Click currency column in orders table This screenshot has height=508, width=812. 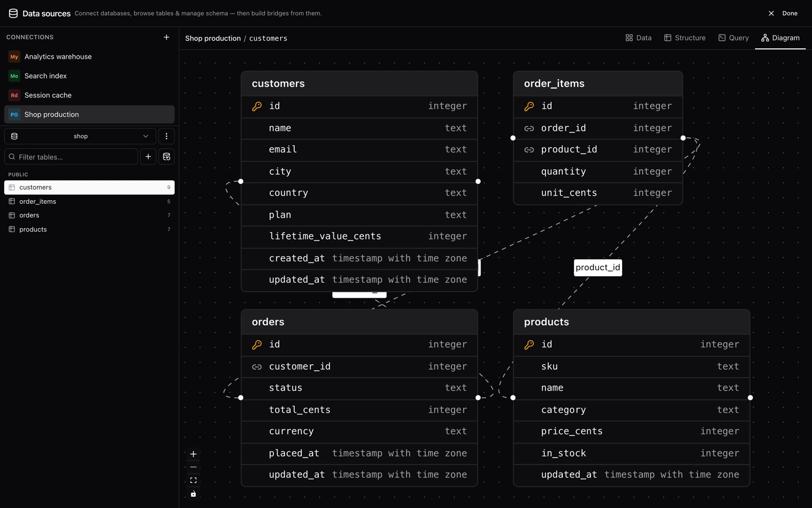point(359,431)
